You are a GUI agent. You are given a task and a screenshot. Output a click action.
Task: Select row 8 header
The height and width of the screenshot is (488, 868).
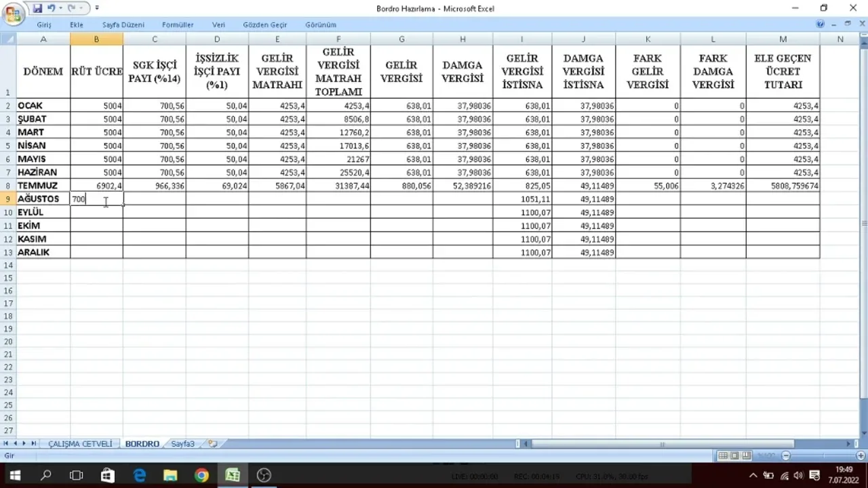click(8, 186)
